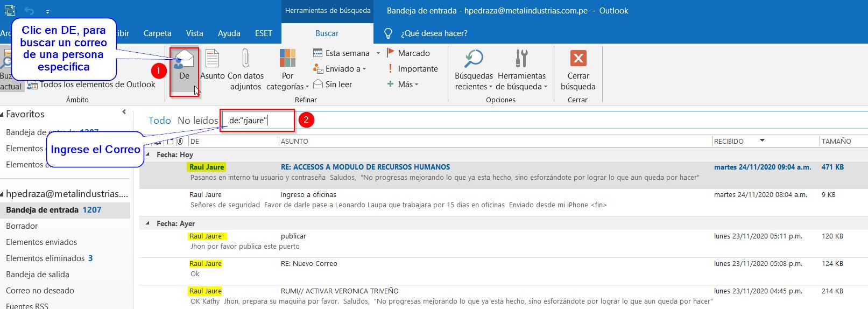Click the Enviado a people icon
The image size is (868, 309).
tap(317, 68)
